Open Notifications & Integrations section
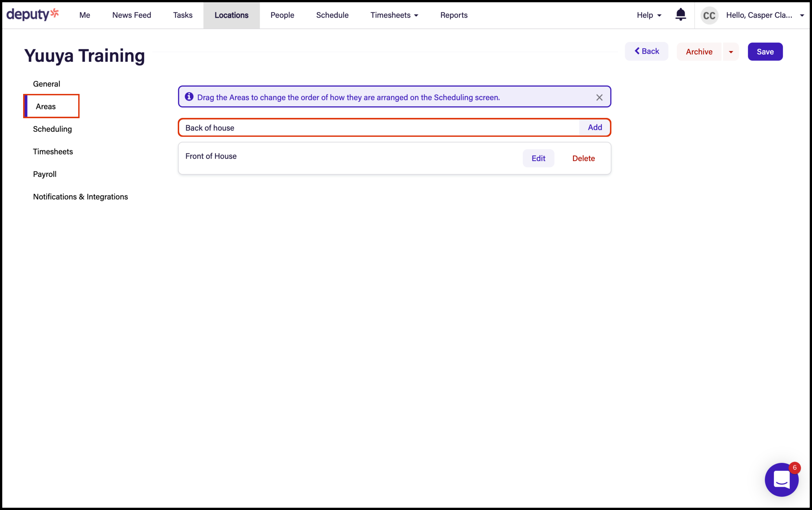This screenshot has width=812, height=510. pos(80,197)
